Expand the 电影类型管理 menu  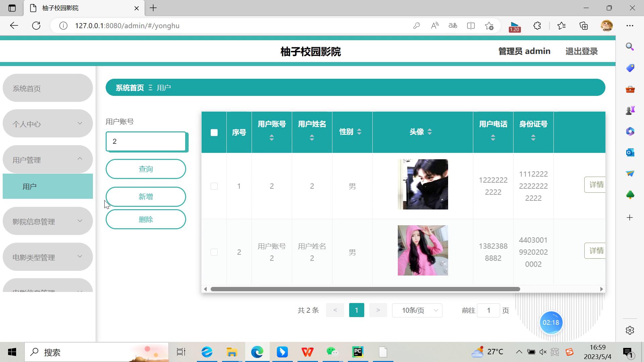click(x=48, y=257)
